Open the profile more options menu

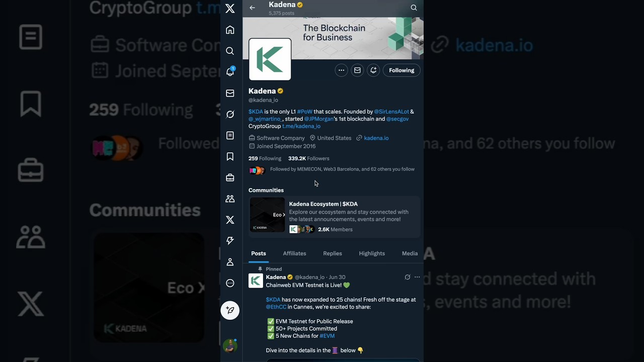click(x=341, y=70)
